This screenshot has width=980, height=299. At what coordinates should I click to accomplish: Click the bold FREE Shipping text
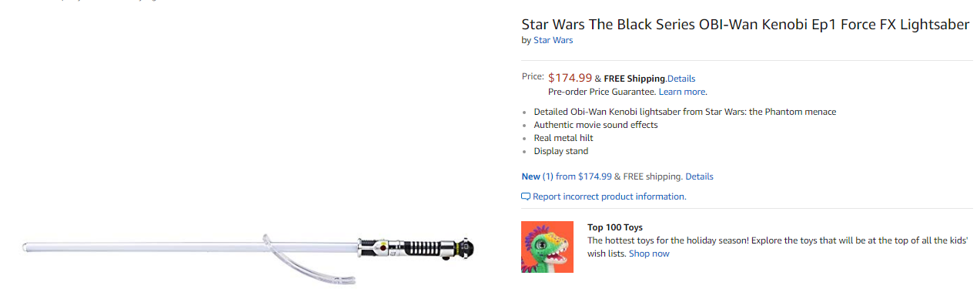pyautogui.click(x=634, y=79)
